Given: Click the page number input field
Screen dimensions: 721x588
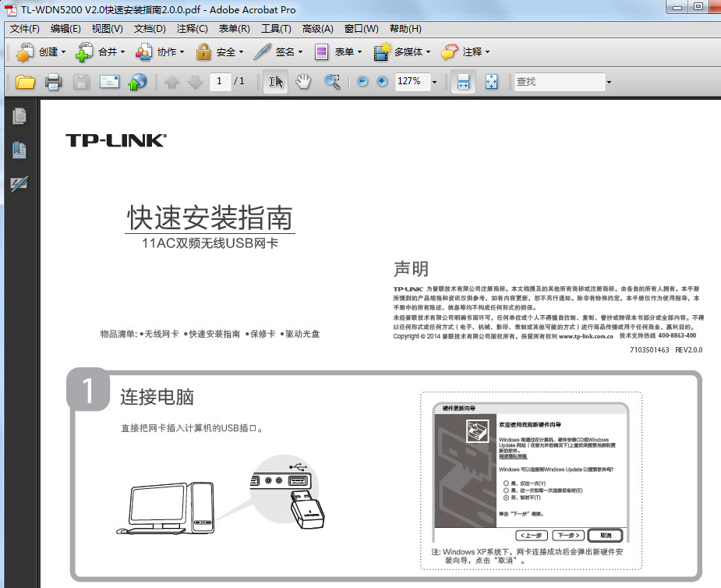Looking at the screenshot, I should click(x=220, y=82).
